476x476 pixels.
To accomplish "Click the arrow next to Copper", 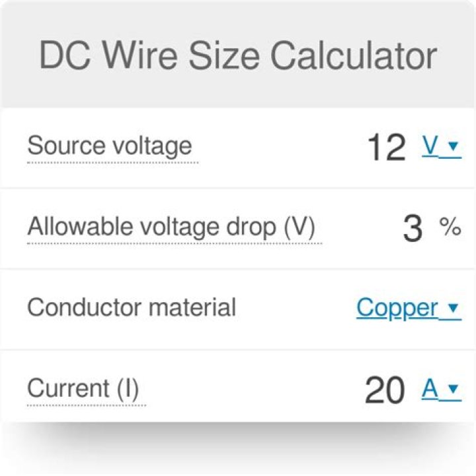I will 453,308.
